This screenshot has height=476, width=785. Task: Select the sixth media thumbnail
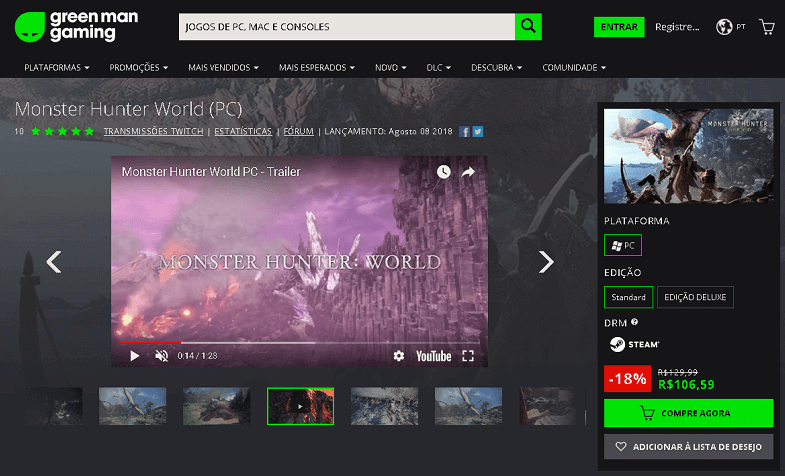click(x=469, y=406)
